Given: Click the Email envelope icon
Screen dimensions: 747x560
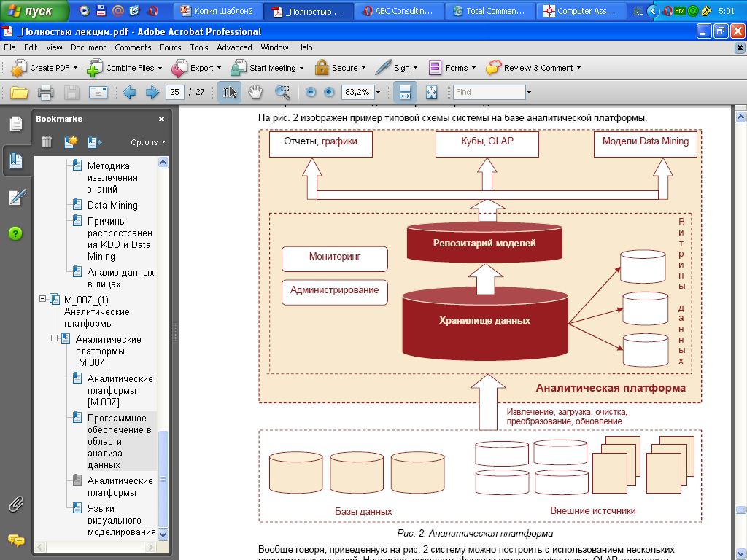Looking at the screenshot, I should tap(98, 92).
